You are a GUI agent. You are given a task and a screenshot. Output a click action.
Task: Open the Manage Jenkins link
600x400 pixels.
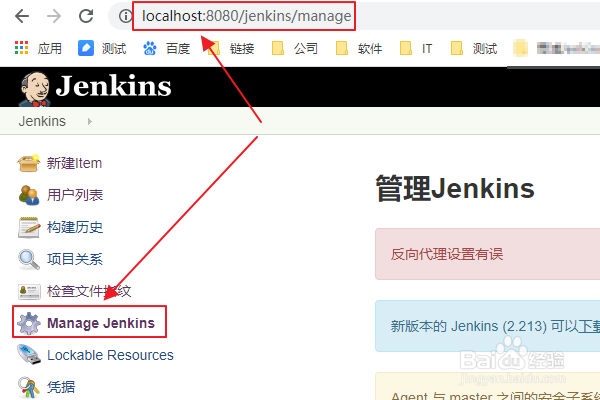[x=101, y=323]
